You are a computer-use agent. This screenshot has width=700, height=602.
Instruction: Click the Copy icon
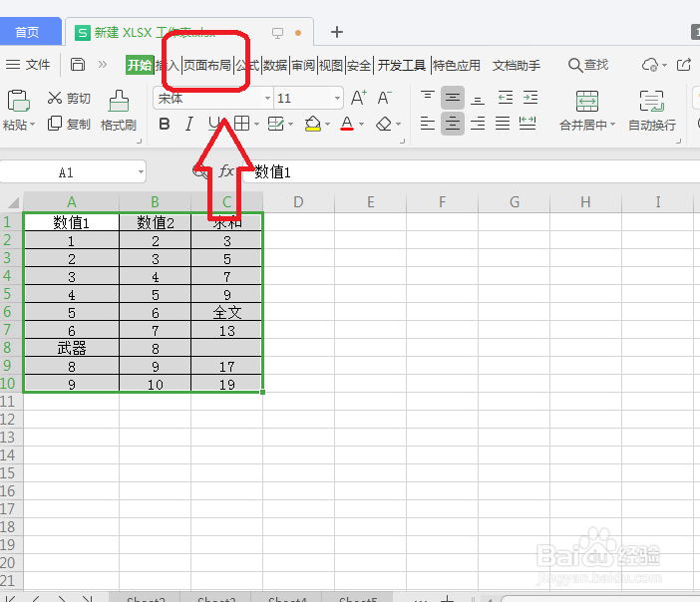55,124
